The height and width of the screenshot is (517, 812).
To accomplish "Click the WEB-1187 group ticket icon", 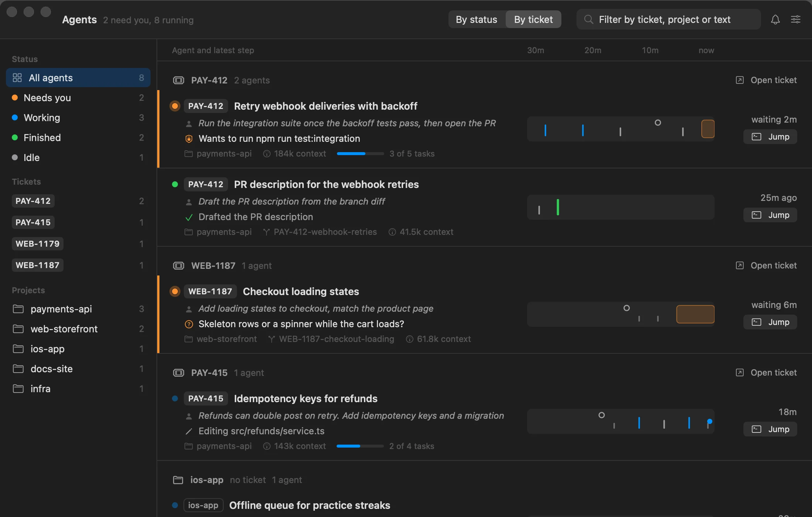I will [179, 266].
